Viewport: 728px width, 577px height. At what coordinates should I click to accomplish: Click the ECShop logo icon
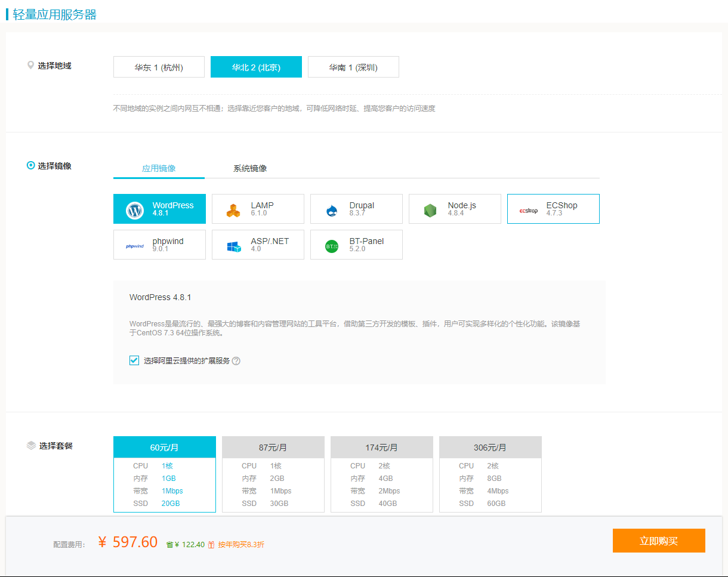(529, 211)
